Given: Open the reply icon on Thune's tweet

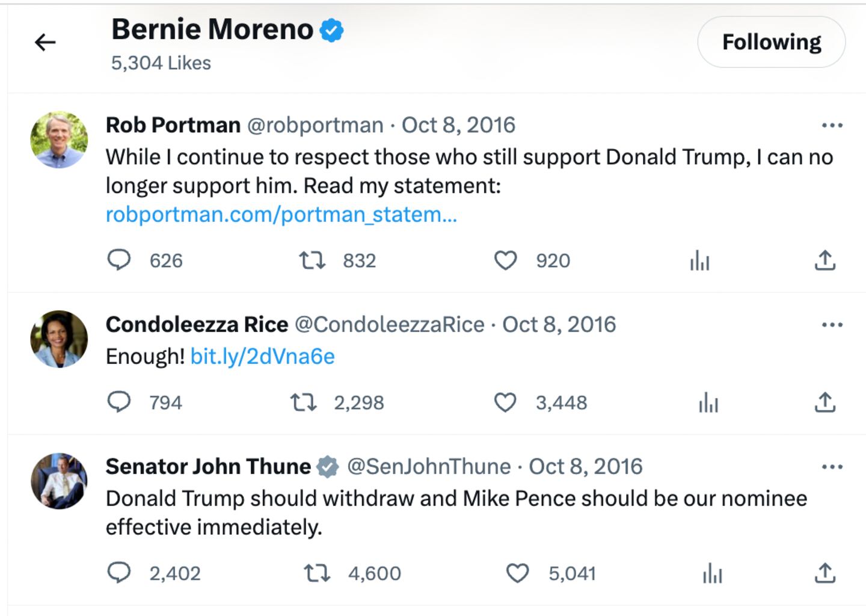Looking at the screenshot, I should 121,574.
